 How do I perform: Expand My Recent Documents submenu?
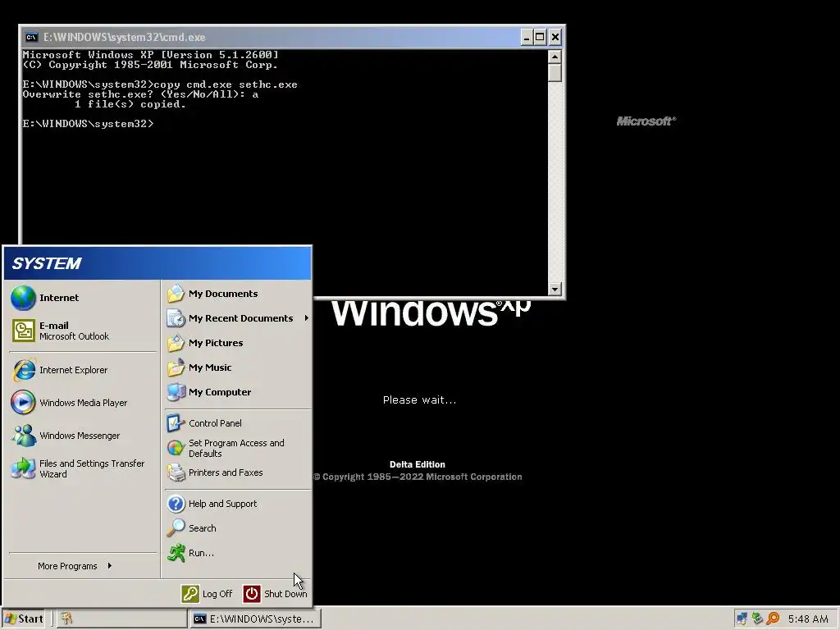tap(238, 318)
